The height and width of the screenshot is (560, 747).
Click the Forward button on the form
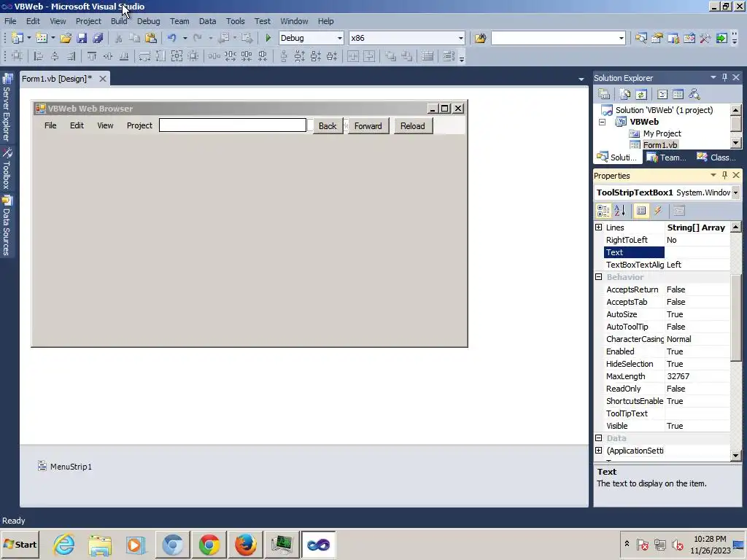coord(368,126)
